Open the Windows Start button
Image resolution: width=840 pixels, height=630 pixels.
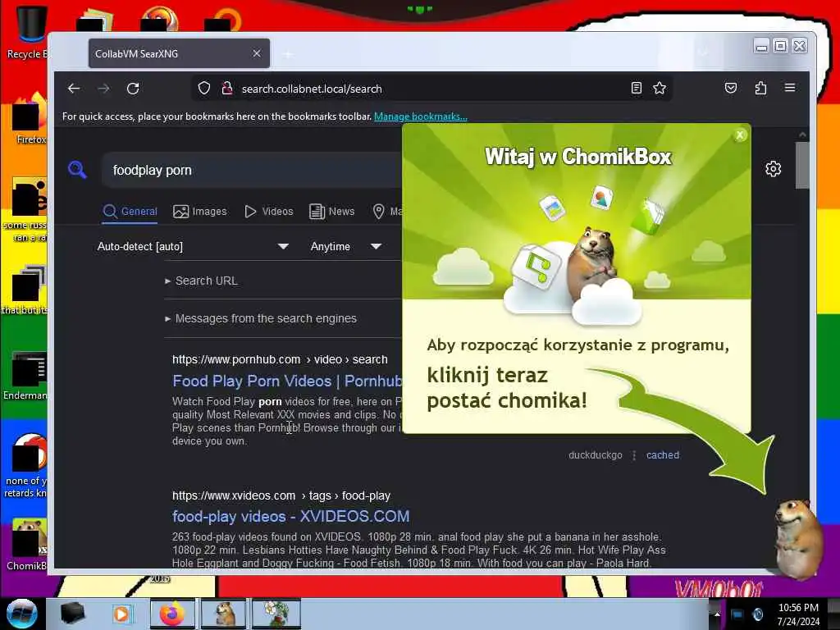click(22, 614)
